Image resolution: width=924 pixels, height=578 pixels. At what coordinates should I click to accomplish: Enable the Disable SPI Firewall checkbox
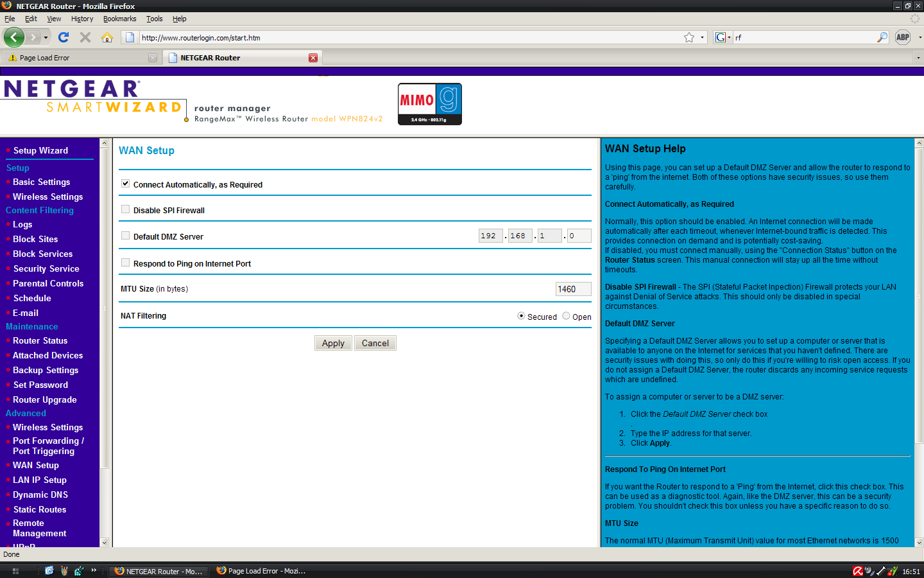(x=125, y=209)
